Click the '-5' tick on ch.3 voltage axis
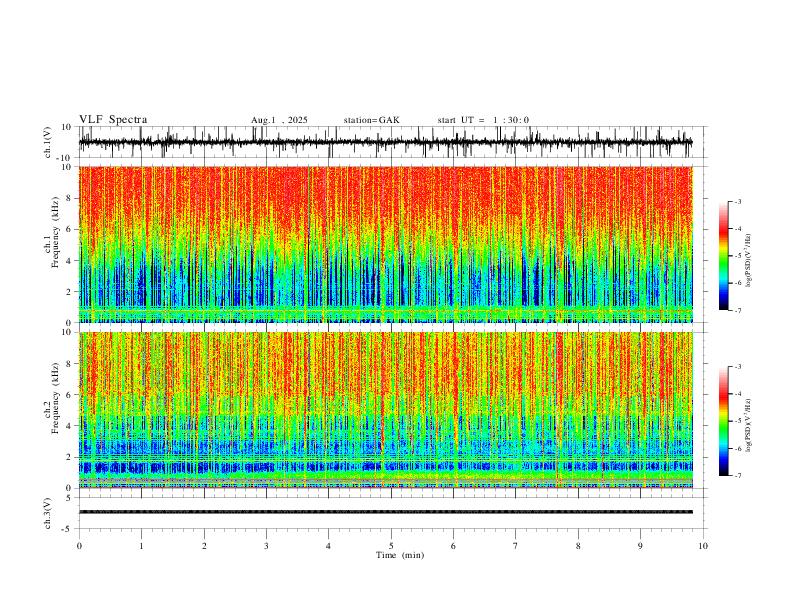The width and height of the screenshot is (792, 612). tap(68, 529)
